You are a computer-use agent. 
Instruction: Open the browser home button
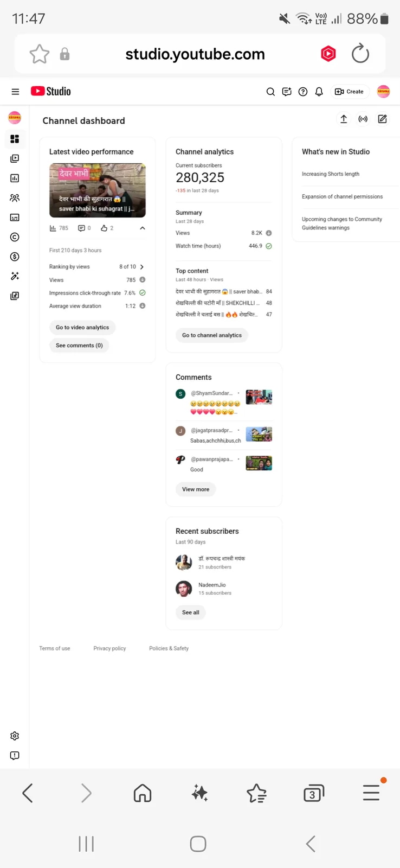pos(143,793)
